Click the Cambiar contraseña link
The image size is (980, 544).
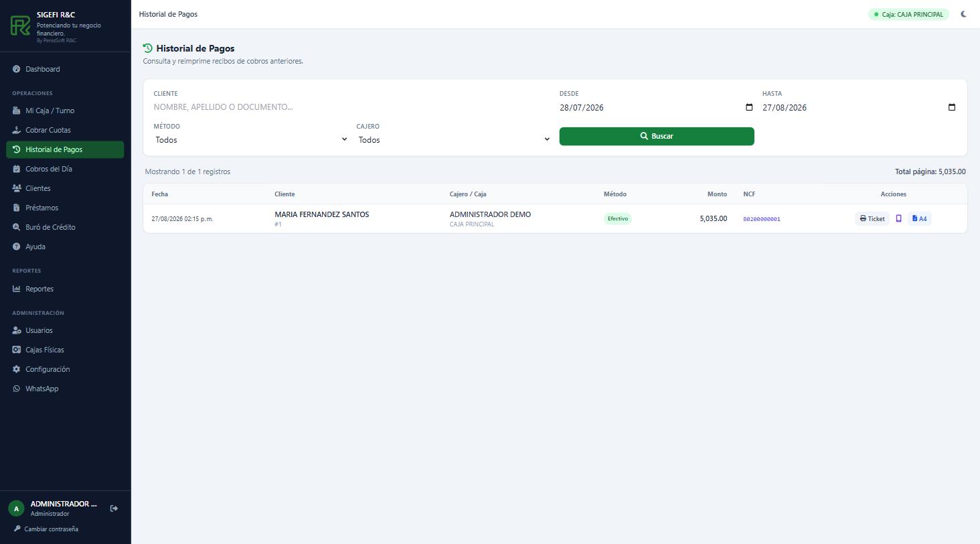point(46,529)
